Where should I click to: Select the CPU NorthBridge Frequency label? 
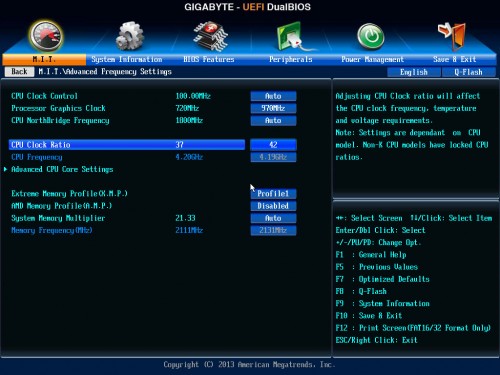point(60,120)
